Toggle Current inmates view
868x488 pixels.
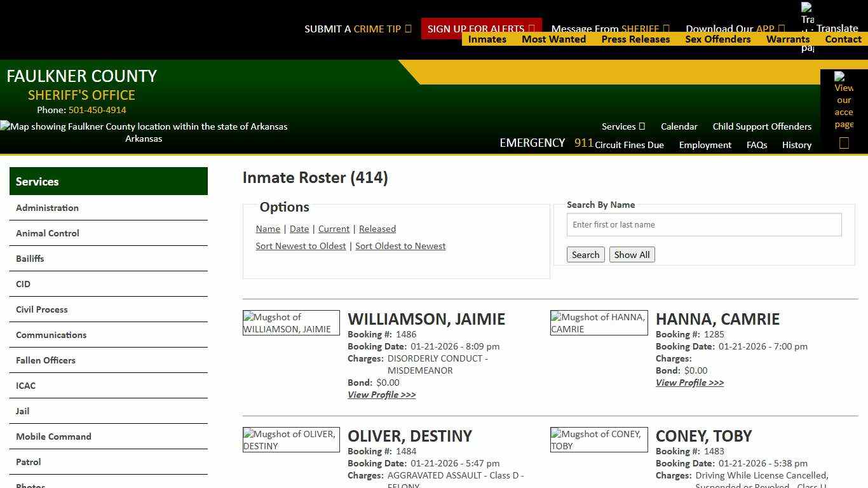(334, 229)
